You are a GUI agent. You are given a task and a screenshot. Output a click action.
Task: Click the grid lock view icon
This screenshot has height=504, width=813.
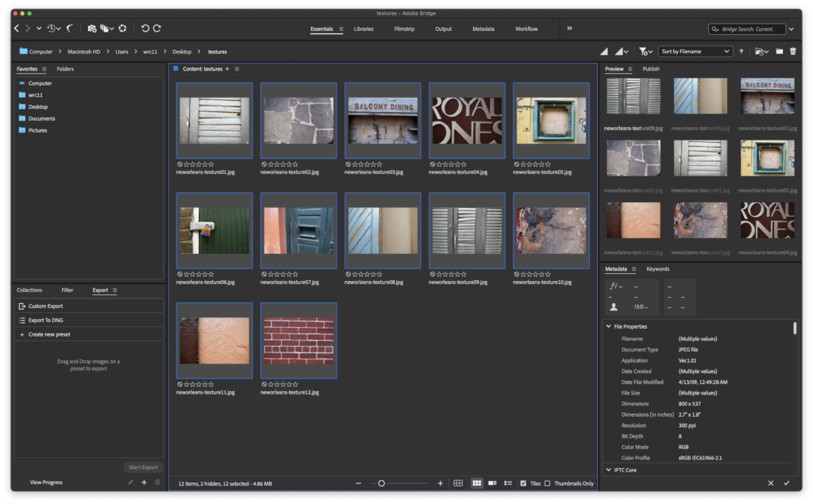coord(458,483)
